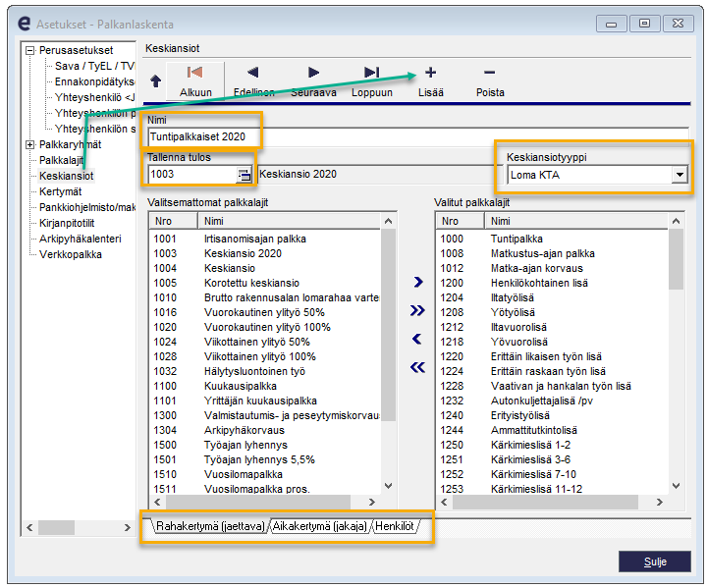The width and height of the screenshot is (707, 588).
Task: Open the Tallenna tulos lookup button
Action: pos(244,175)
